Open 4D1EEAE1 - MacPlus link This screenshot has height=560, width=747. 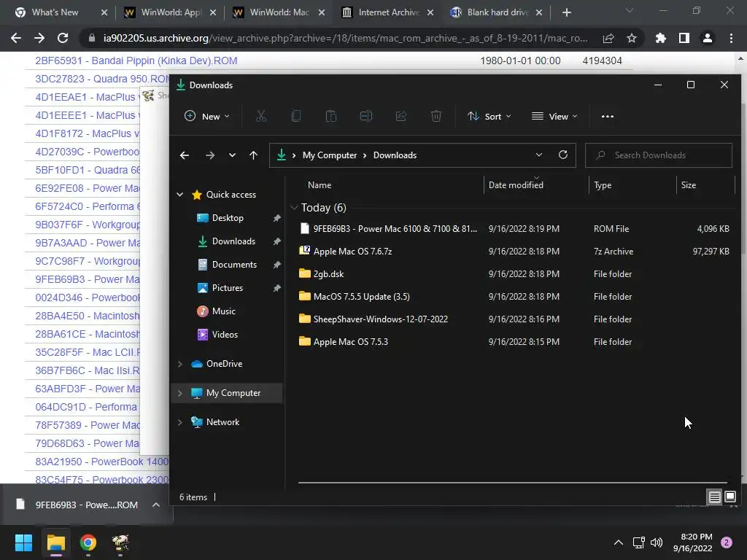tap(88, 97)
